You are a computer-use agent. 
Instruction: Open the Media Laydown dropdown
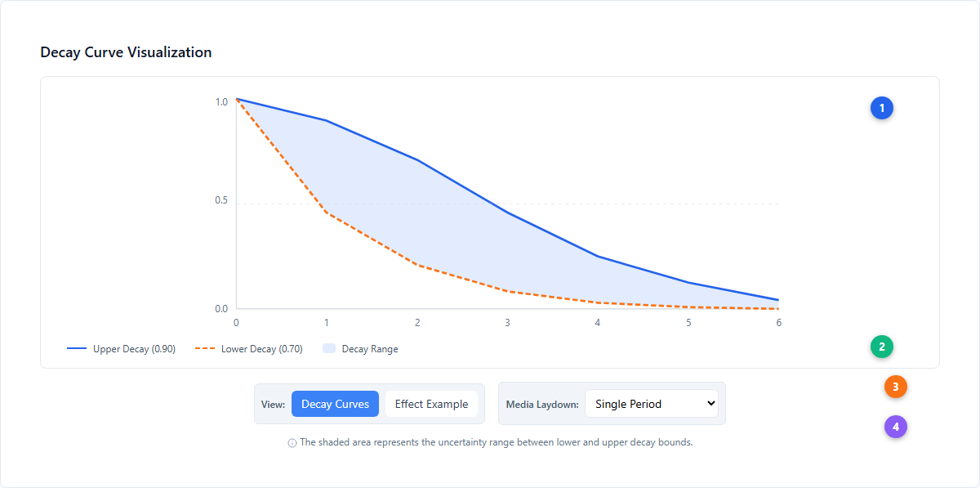(651, 403)
